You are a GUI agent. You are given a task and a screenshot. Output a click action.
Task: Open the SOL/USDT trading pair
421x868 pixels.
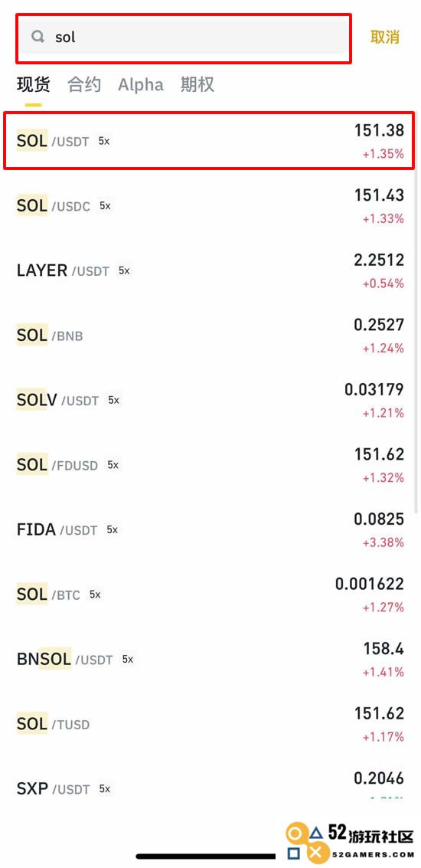(x=210, y=141)
